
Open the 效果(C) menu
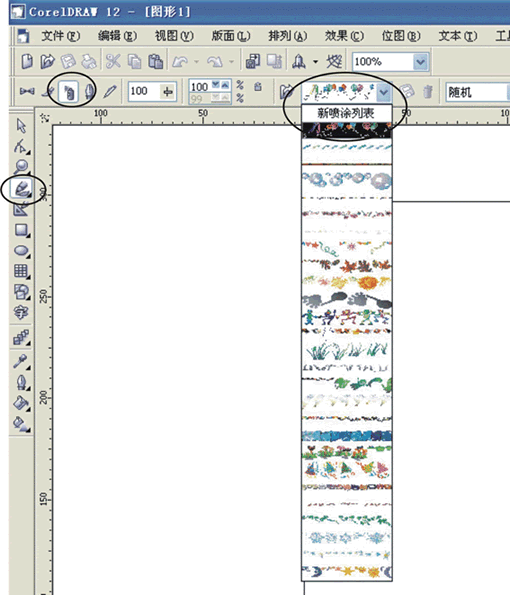344,36
